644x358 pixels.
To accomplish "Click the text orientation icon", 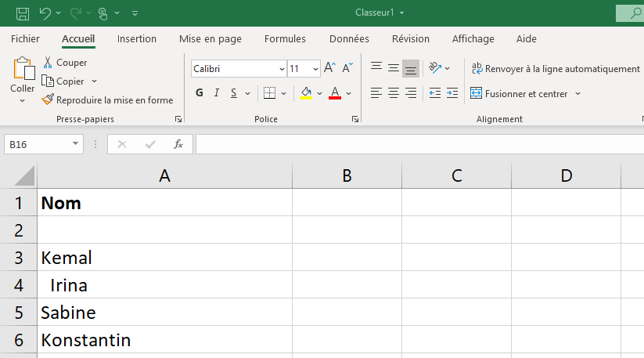I will pos(435,68).
